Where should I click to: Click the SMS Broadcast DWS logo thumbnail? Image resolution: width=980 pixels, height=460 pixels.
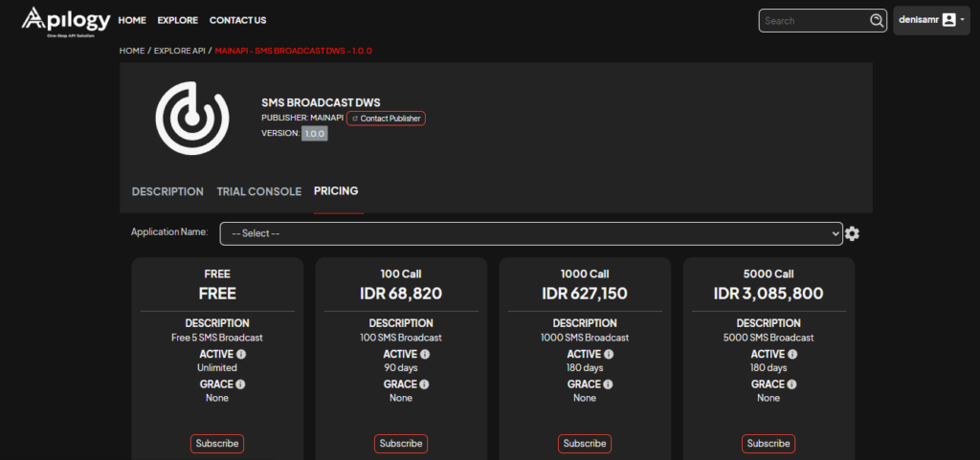tap(192, 118)
